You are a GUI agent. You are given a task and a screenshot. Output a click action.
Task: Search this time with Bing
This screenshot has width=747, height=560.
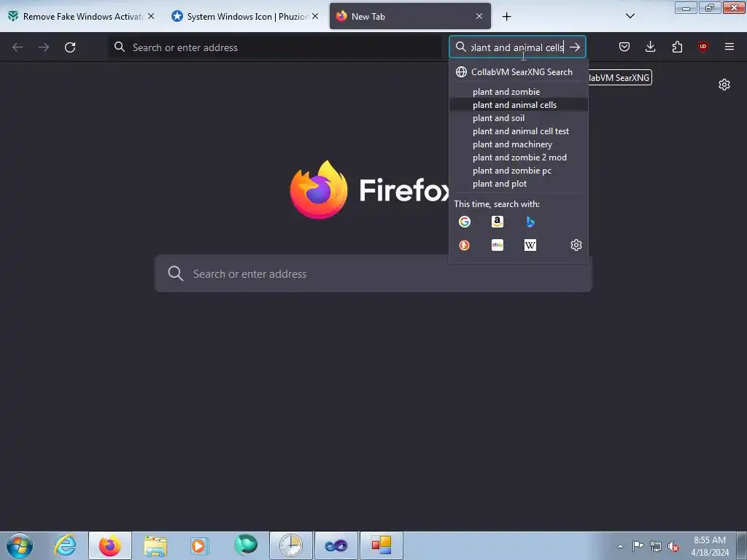530,222
